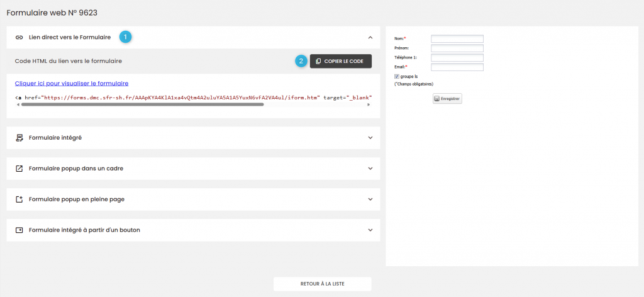Viewport: 644px width, 297px height.
Task: Click the code scrollbar left arrow
Action: click(17, 104)
